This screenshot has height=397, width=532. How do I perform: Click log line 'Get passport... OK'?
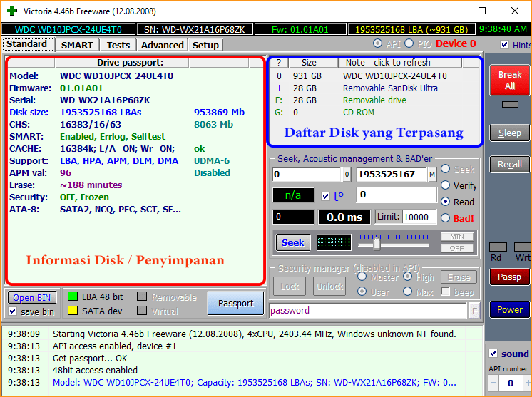[90, 358]
